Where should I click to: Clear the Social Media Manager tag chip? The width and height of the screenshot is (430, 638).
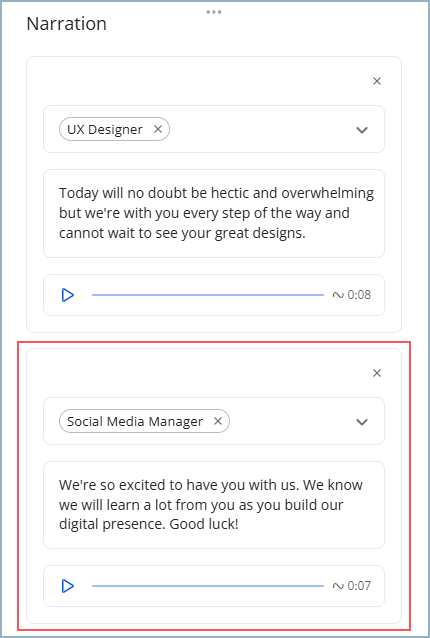pyautogui.click(x=218, y=421)
